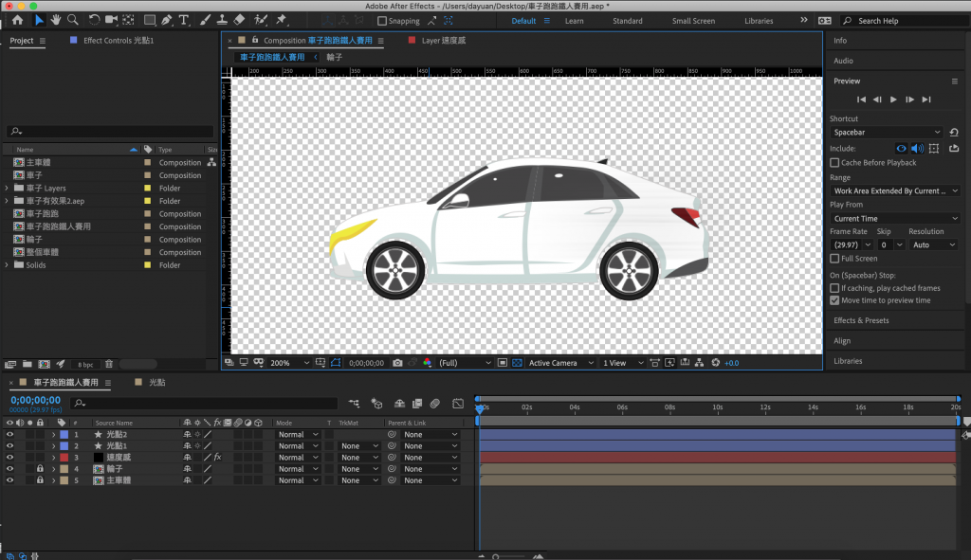971x560 pixels.
Task: Pick the Horizontal Type tool
Action: tap(184, 20)
